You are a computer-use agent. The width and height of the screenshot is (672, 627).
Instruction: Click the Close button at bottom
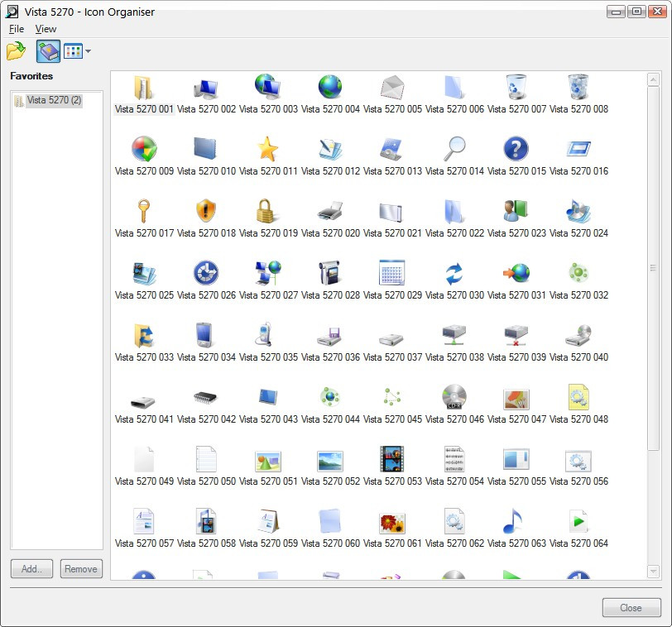tap(631, 608)
